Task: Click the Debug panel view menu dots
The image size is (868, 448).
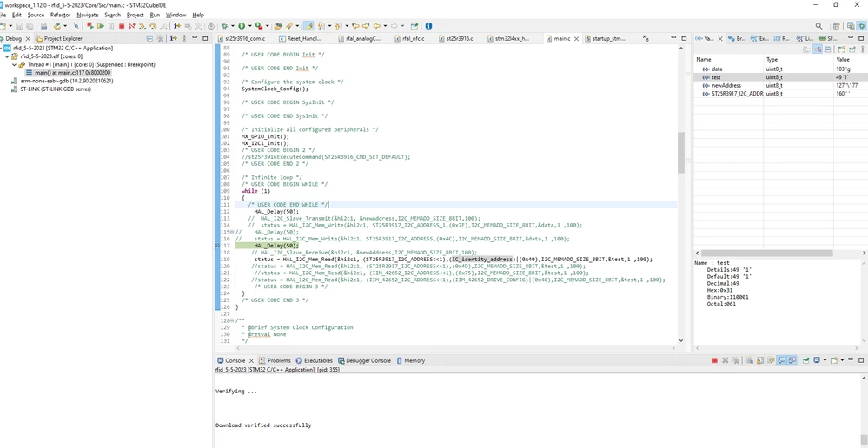Action: pyautogui.click(x=184, y=38)
